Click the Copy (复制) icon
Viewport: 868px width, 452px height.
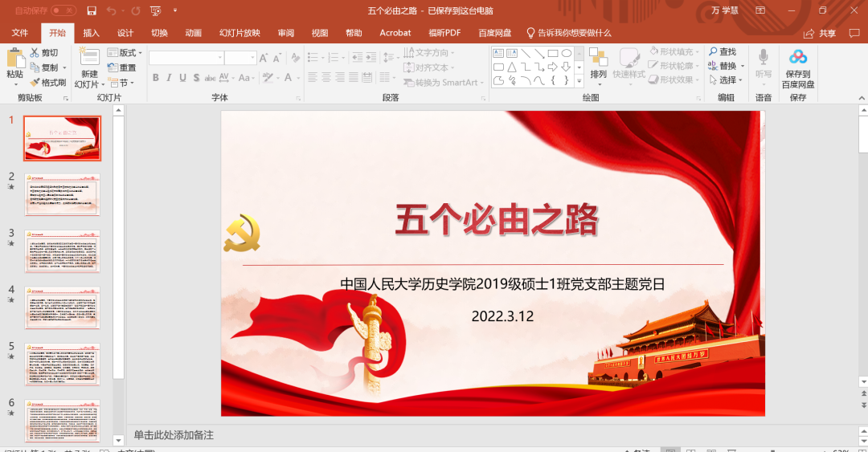pos(35,67)
